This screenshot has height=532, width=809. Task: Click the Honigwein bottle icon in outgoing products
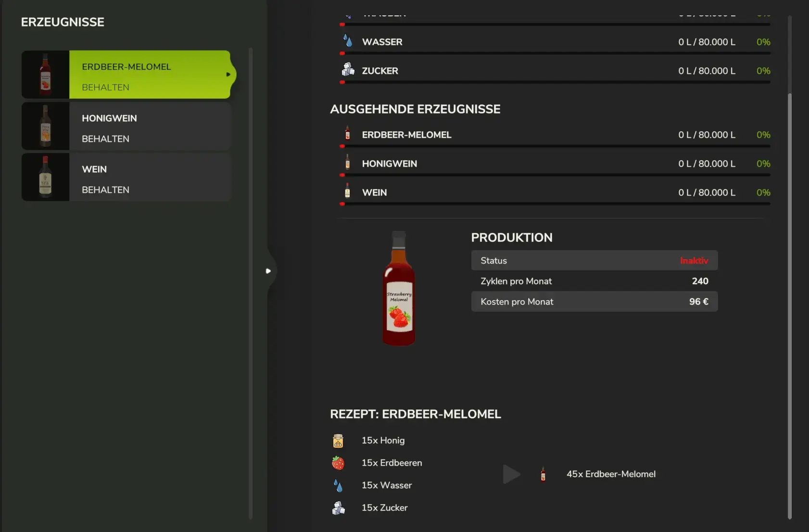click(348, 163)
